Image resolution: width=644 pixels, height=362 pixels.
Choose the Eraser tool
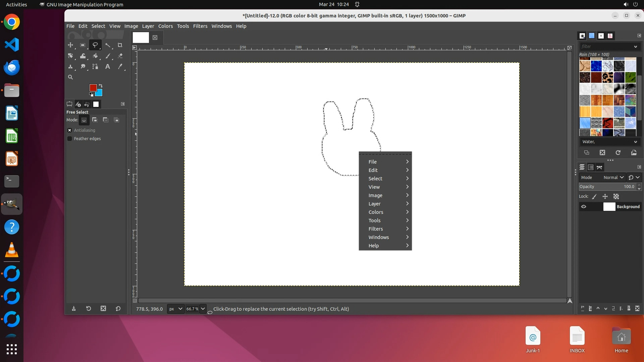(120, 56)
